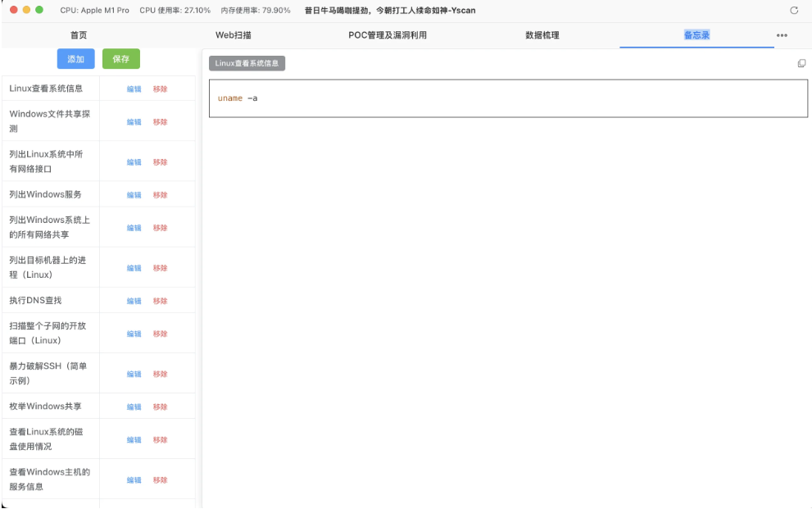The image size is (812, 509).
Task: Edit 查看Windows主机的服务信息 entry
Action: [134, 480]
